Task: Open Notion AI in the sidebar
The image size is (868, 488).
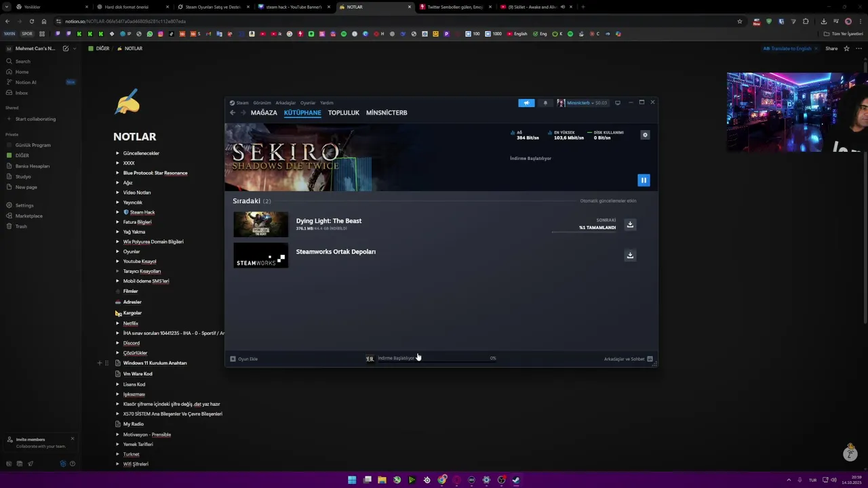Action: pyautogui.click(x=41, y=82)
